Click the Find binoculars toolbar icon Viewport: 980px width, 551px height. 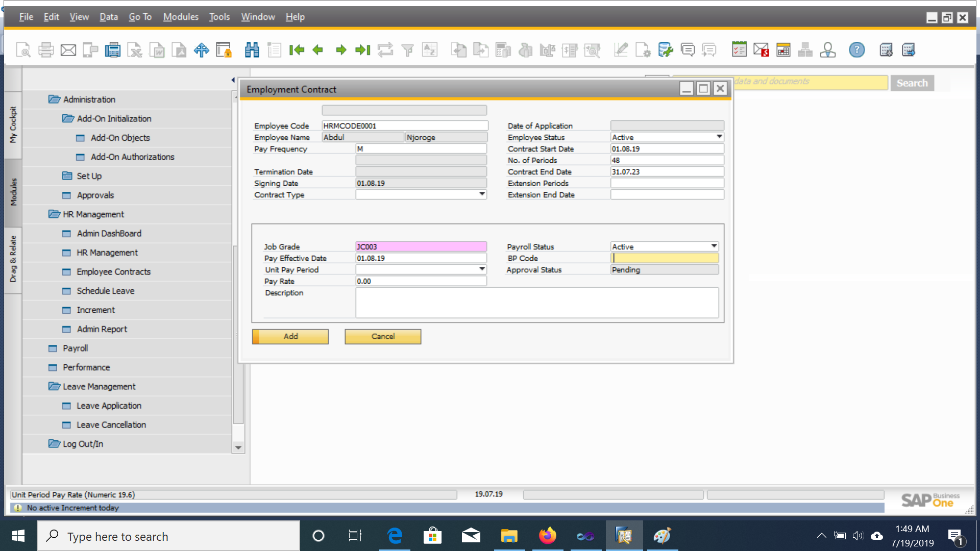tap(252, 50)
